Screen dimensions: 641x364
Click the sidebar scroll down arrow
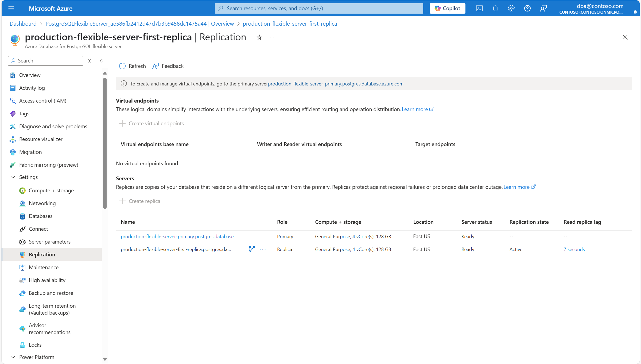pyautogui.click(x=105, y=359)
